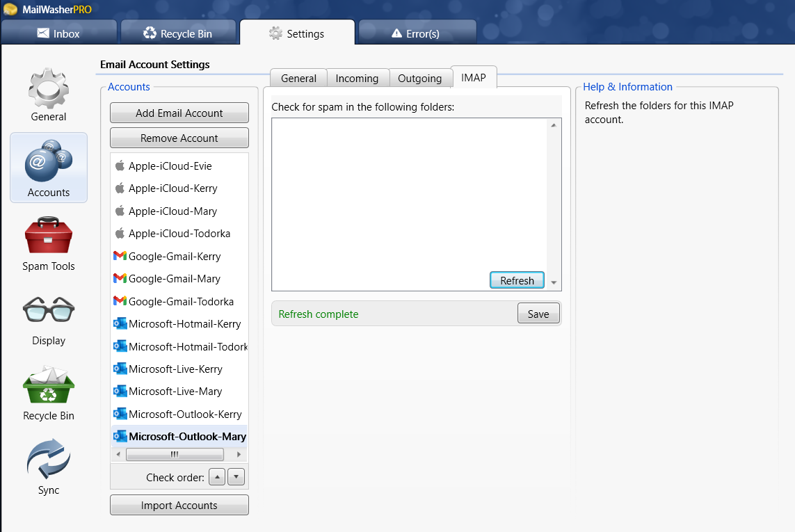This screenshot has width=795, height=532.
Task: Select Apple-iCloud-Evie account text
Action: point(170,166)
